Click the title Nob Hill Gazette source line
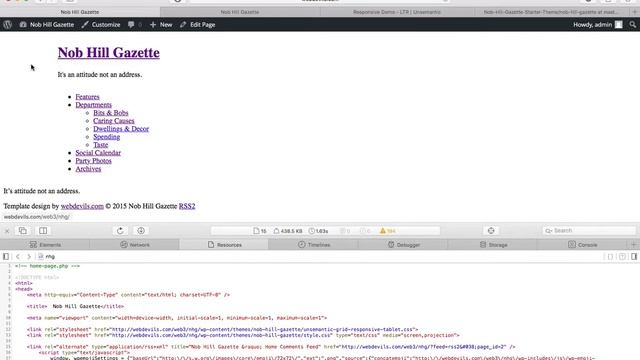640x360 pixels. click(76, 307)
